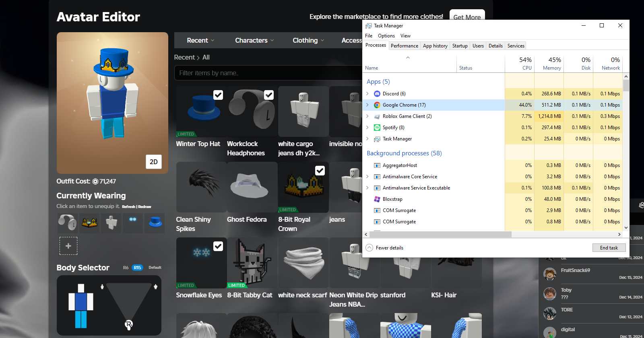Click the Get More button
This screenshot has width=644, height=338.
click(x=467, y=14)
